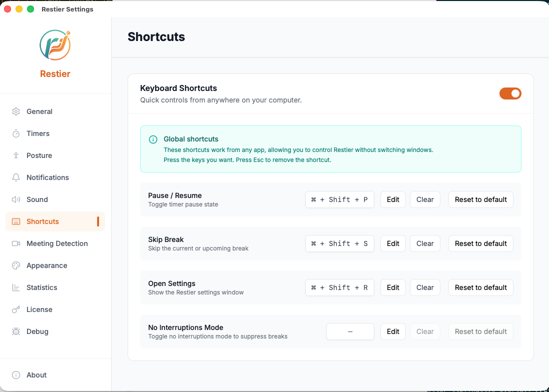Open Debug settings via bug icon
549x392 pixels.
click(15, 331)
